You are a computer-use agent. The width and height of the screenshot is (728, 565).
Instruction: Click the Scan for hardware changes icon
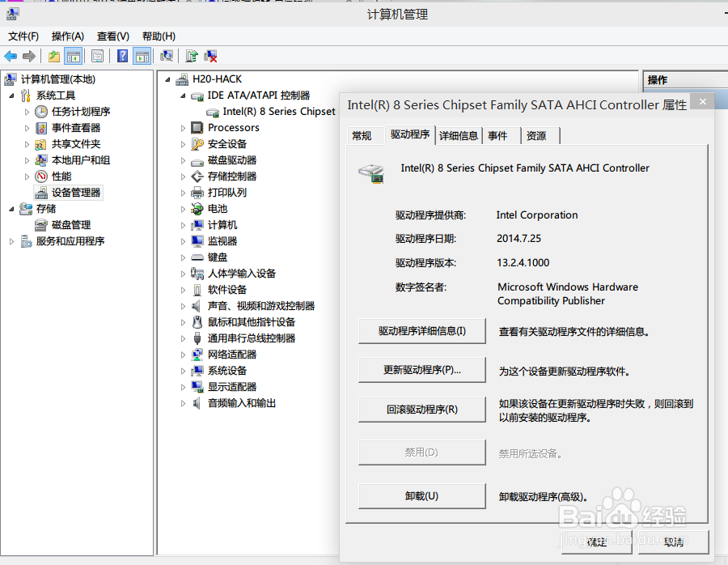(167, 55)
